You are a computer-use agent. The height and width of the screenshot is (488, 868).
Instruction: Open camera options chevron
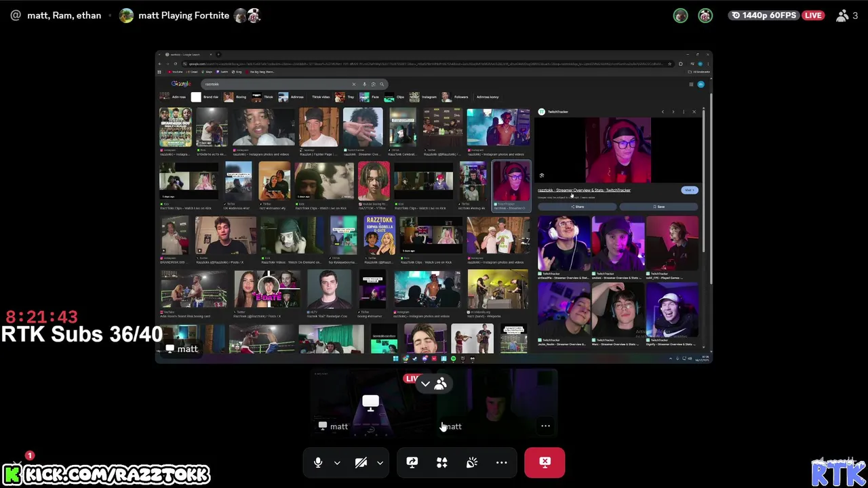380,463
